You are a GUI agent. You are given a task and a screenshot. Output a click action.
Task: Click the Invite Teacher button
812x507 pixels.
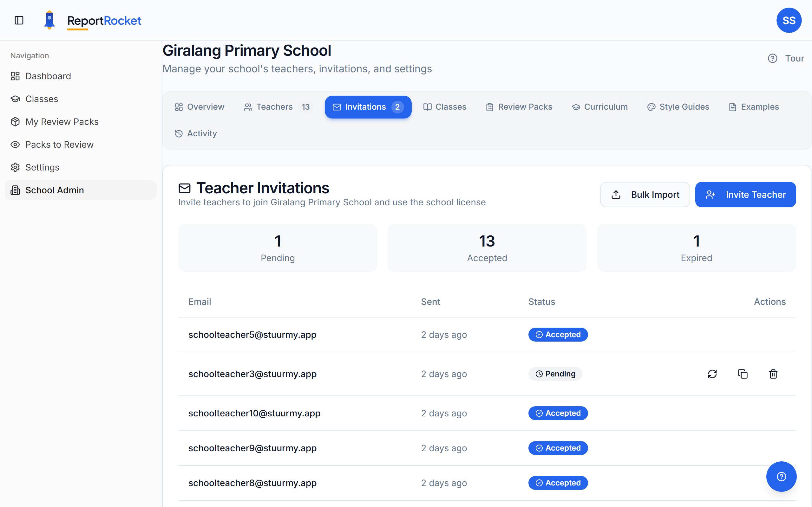click(746, 194)
